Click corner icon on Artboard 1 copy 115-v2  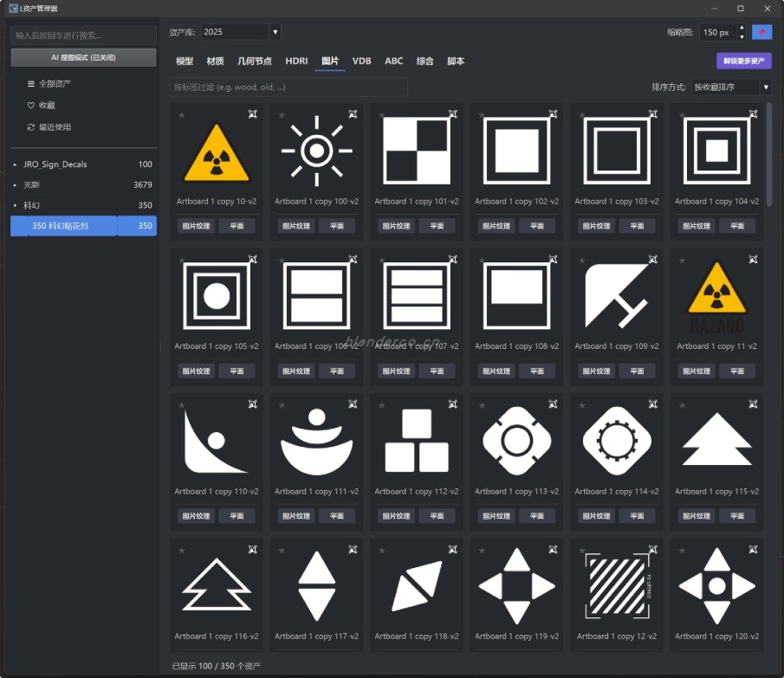pos(753,404)
